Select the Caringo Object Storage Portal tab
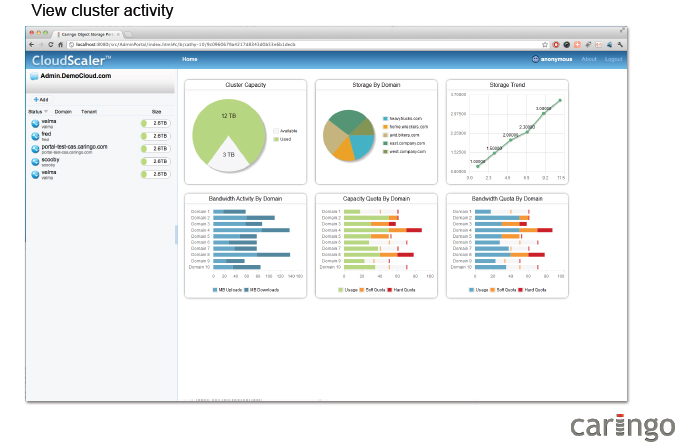The image size is (681, 448). 87,34
